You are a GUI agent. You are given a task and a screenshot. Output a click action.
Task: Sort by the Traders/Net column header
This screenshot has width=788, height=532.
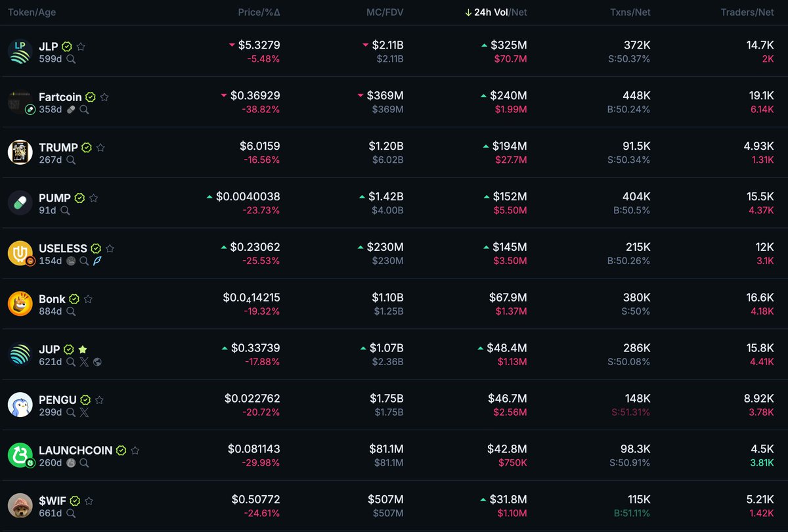pyautogui.click(x=747, y=12)
